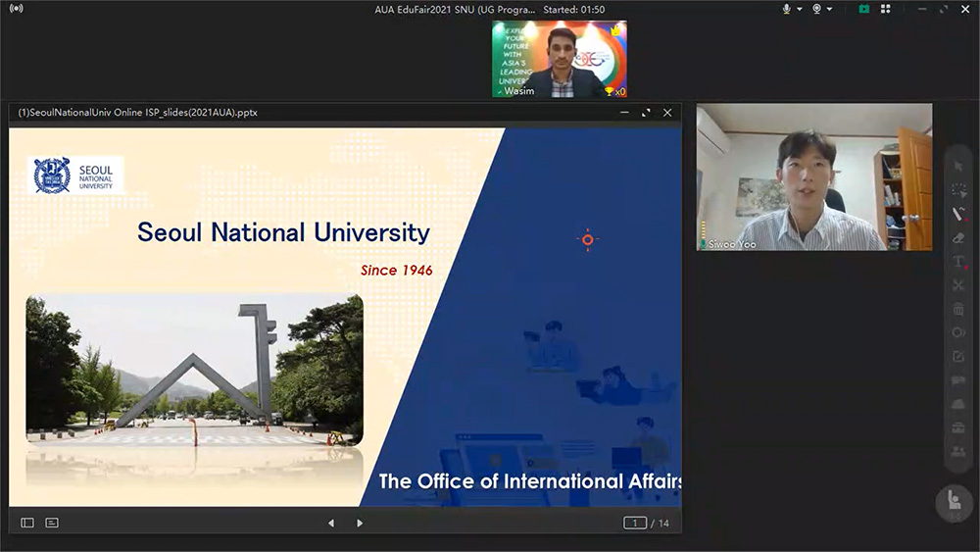Viewport: 980px width, 552px height.
Task: Click the green recording icon
Action: point(863,9)
